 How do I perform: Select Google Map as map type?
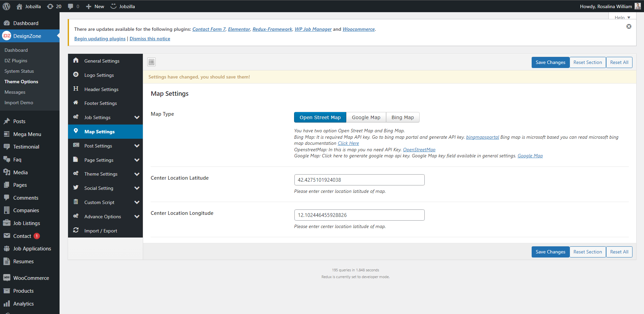pos(366,117)
